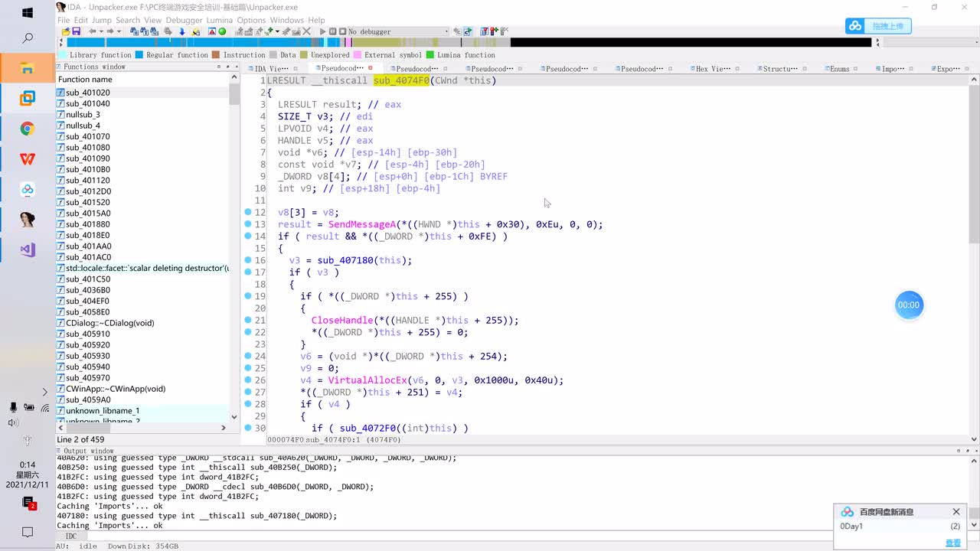The width and height of the screenshot is (980, 551).
Task: Click the Baidu upload floating button
Action: pyautogui.click(x=878, y=26)
